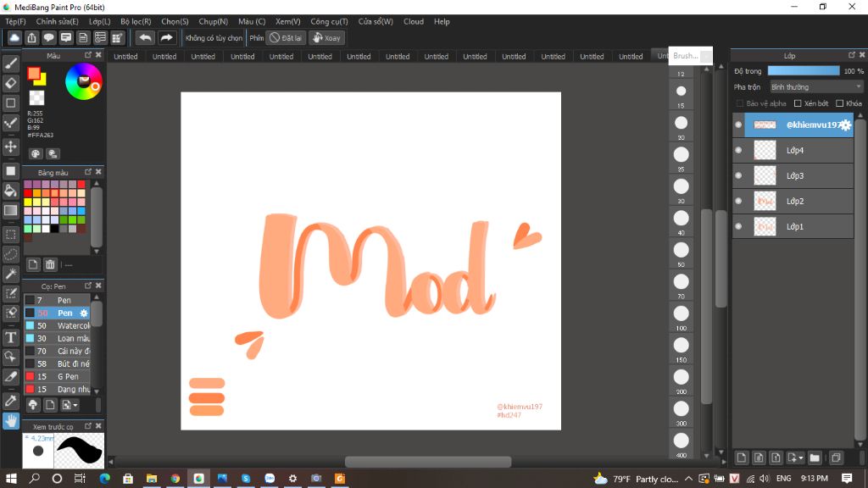The height and width of the screenshot is (488, 868).
Task: Open Windows Start menu
Action: [x=11, y=478]
